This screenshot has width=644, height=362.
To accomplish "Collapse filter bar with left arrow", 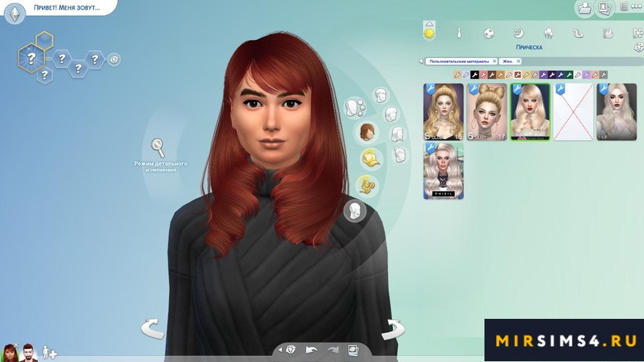I will point(421,61).
